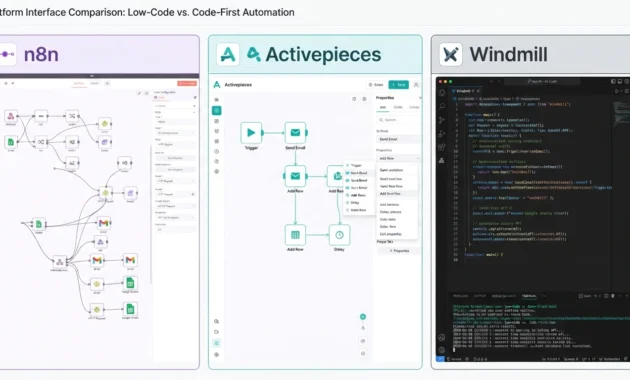The height and width of the screenshot is (380, 630).
Task: Select the Gmail node right of another Gmail node
Action: pyautogui.click(x=130, y=260)
